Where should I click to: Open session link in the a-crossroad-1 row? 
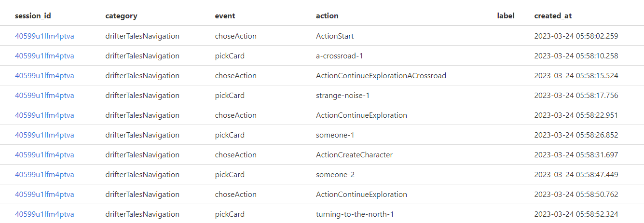coord(44,56)
